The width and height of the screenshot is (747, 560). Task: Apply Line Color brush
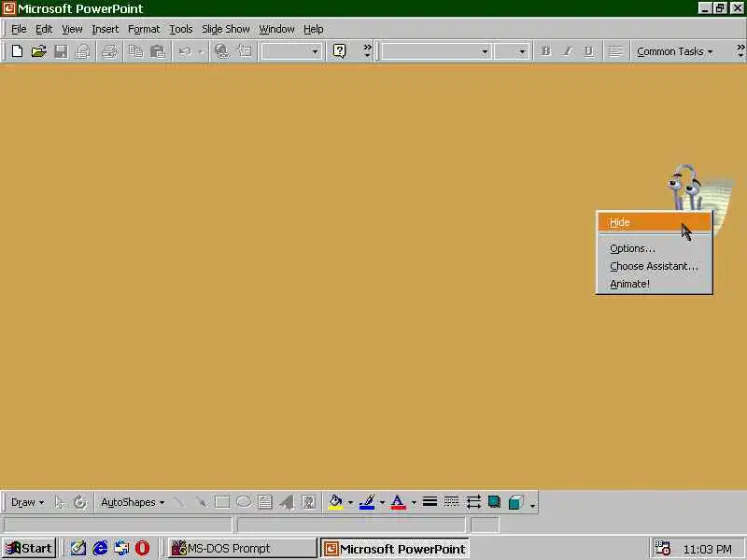point(367,502)
